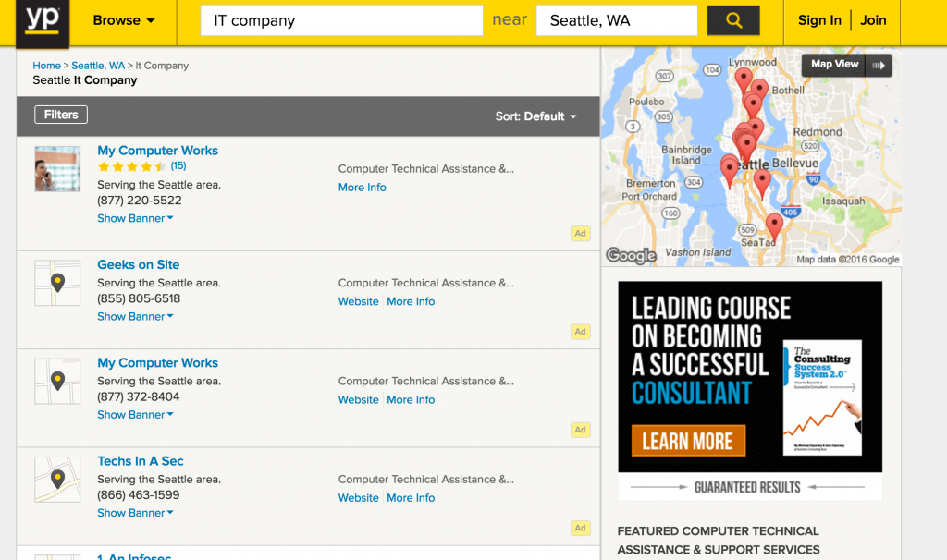Click the LEARN MORE button in the ad
This screenshot has width=947, height=560.
(687, 441)
